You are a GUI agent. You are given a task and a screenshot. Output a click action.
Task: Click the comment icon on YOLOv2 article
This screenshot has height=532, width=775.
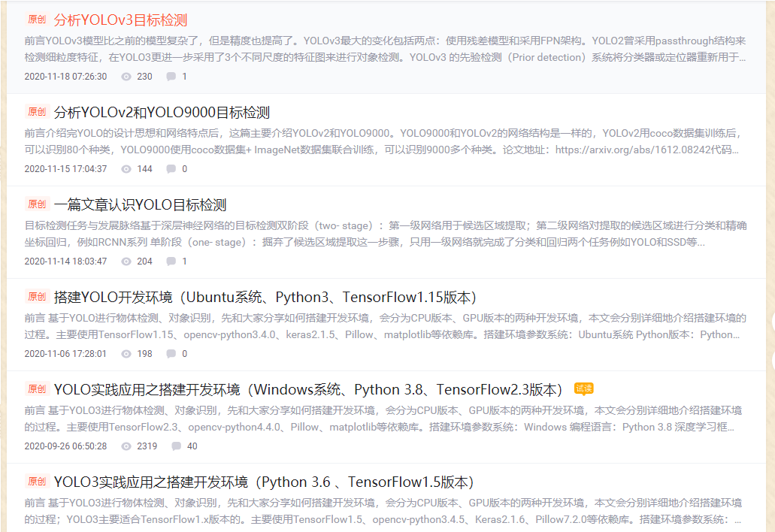[171, 169]
